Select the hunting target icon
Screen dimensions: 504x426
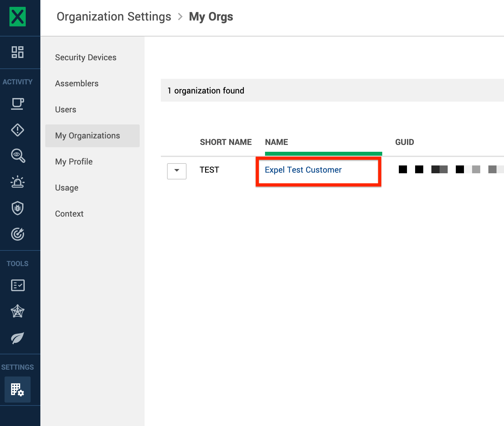(18, 234)
